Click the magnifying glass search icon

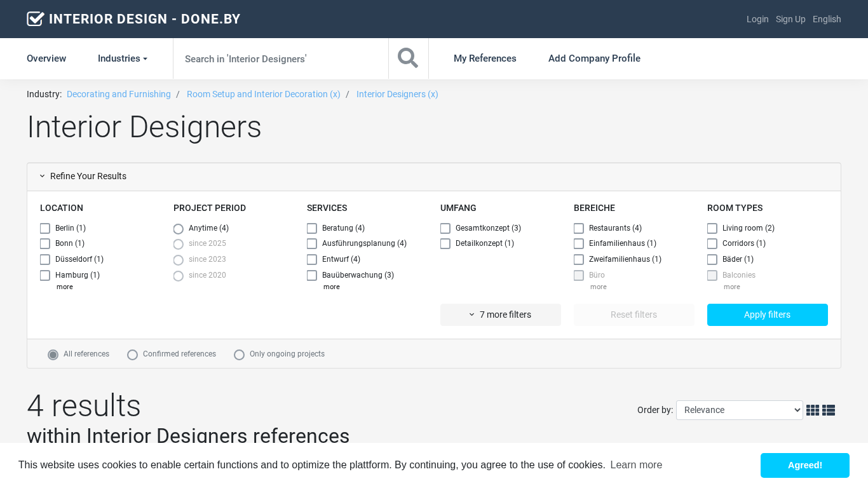click(408, 58)
